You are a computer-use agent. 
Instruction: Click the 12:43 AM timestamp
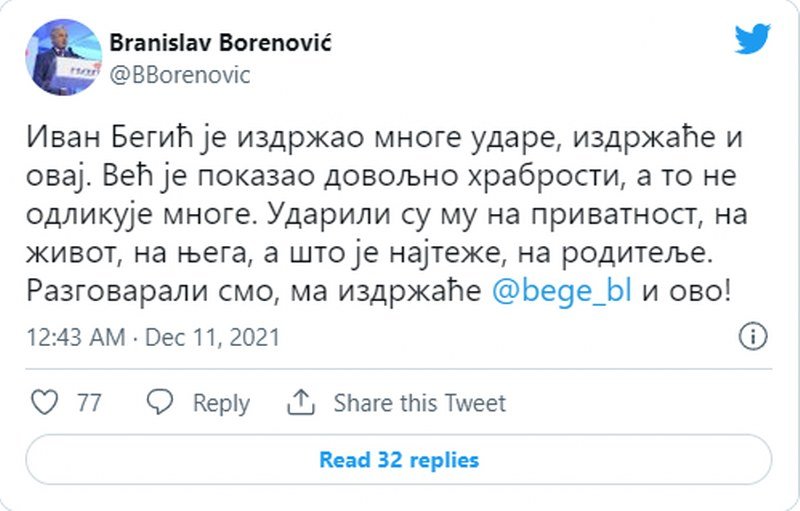click(x=76, y=336)
